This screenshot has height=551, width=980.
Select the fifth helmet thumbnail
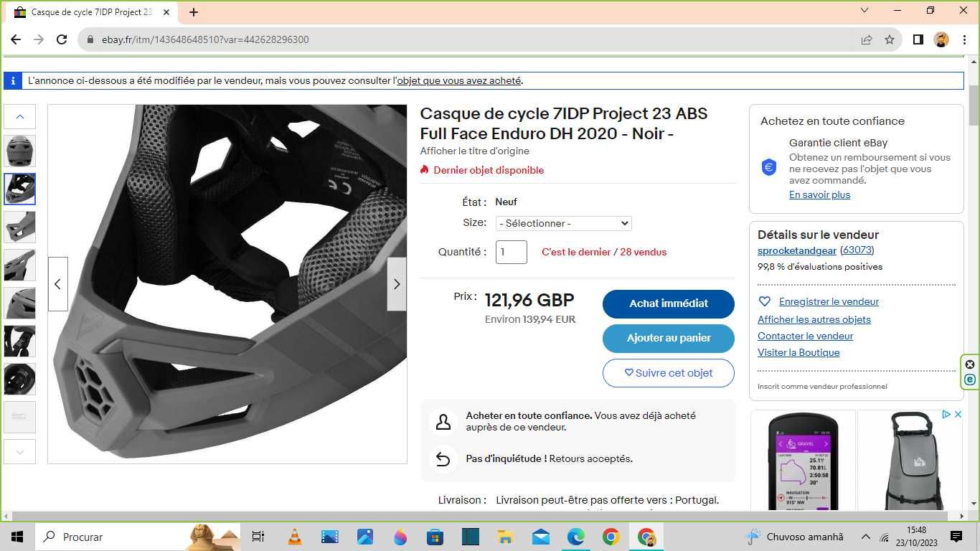pyautogui.click(x=20, y=303)
